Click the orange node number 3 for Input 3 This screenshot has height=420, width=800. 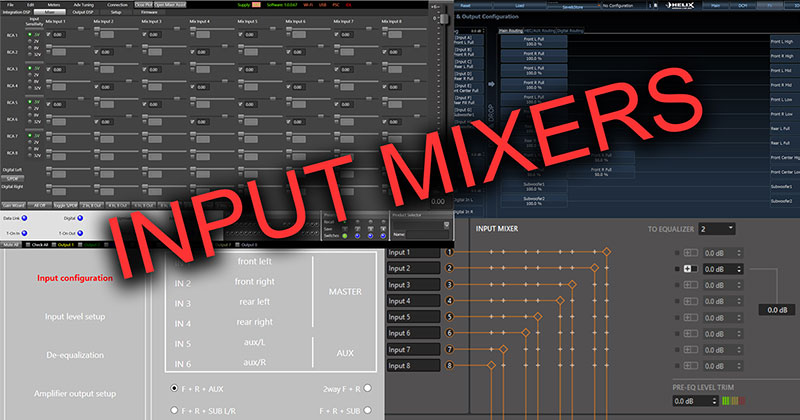coord(449,285)
